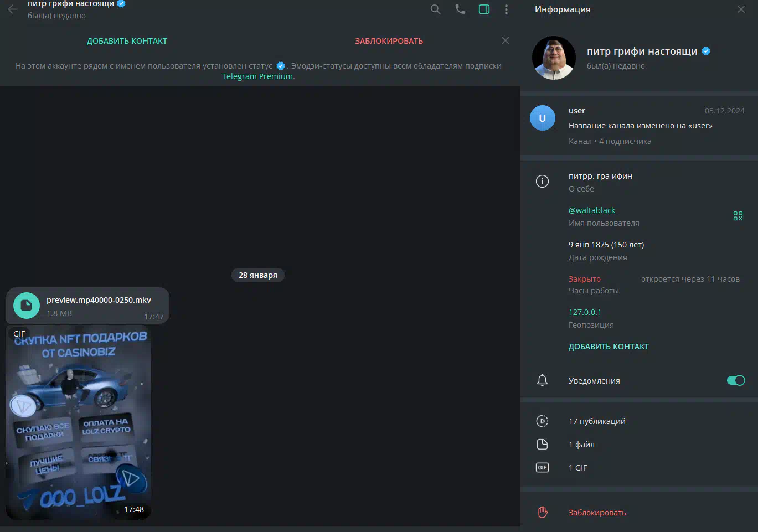758x532 pixels.
Task: Open the 17 публикаций stories row
Action: pos(640,421)
